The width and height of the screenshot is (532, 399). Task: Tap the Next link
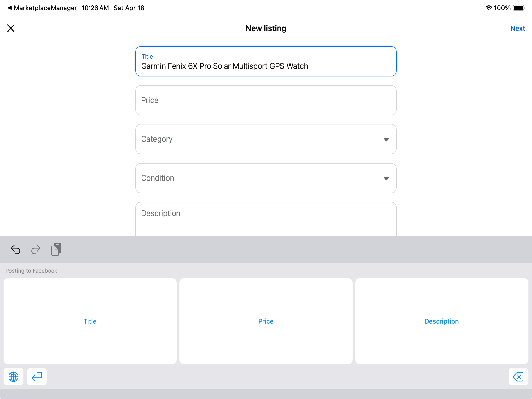pos(518,28)
